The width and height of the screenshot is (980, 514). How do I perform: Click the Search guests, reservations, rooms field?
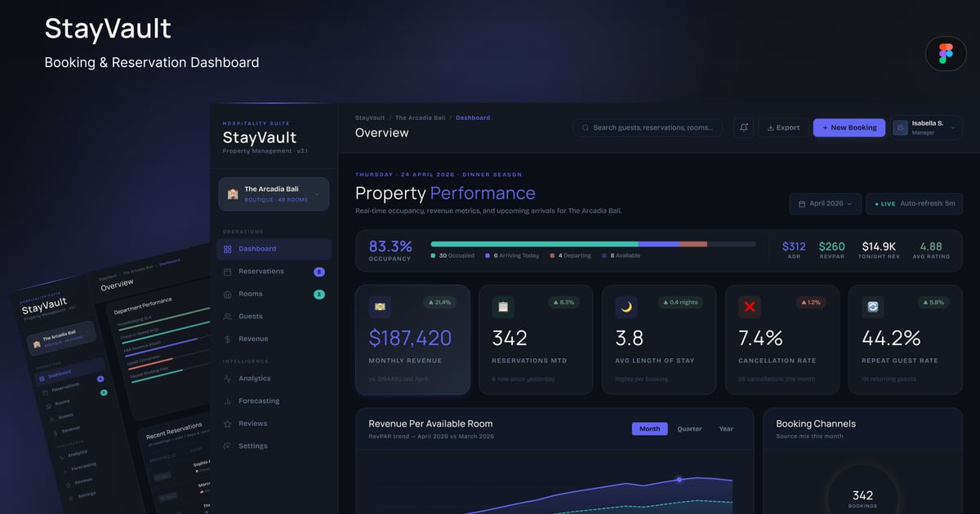(648, 127)
